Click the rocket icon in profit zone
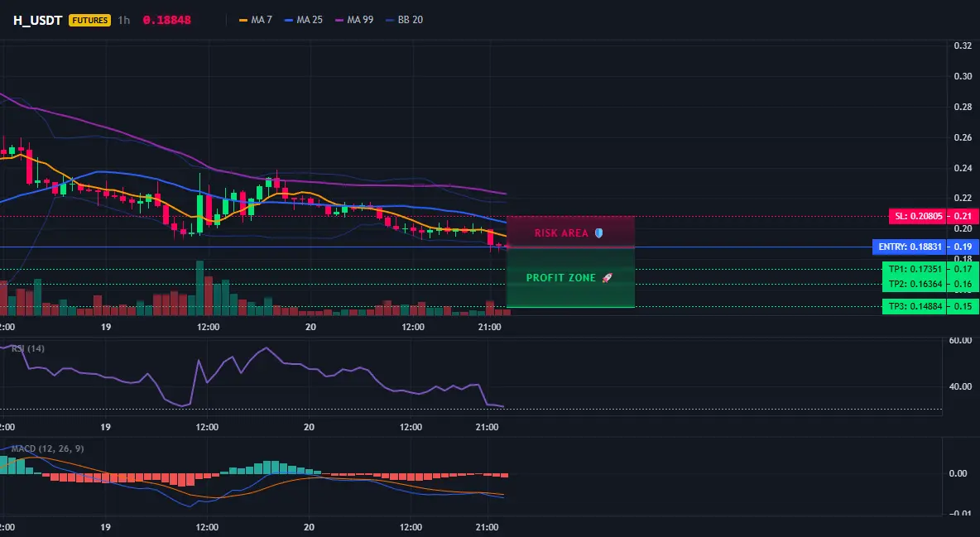This screenshot has height=537, width=980. coord(607,277)
